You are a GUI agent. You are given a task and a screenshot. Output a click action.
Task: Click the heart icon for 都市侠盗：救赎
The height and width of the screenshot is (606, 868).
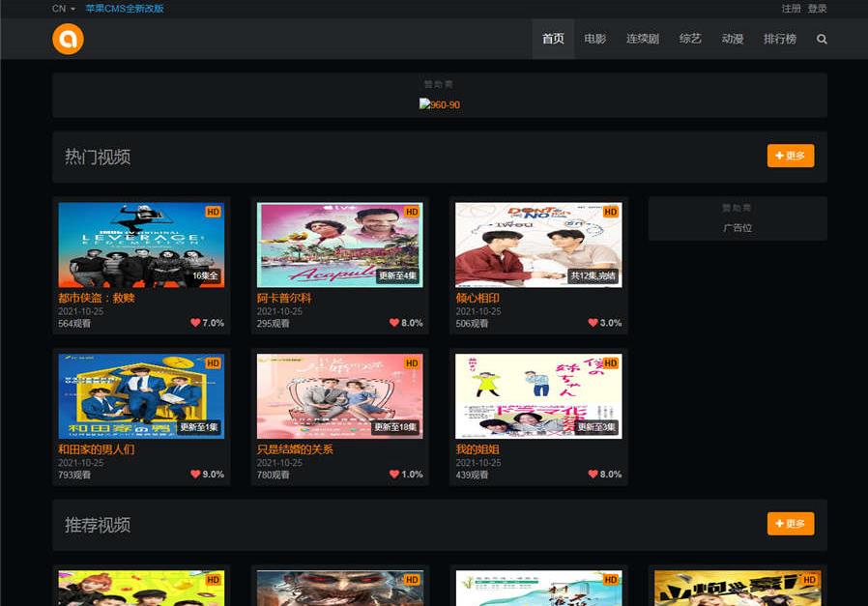(195, 323)
